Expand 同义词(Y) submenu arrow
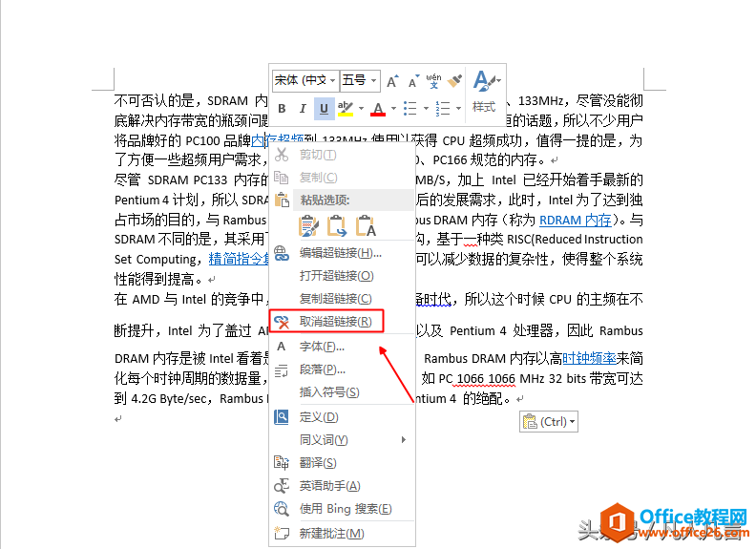The image size is (756, 549). [x=404, y=440]
